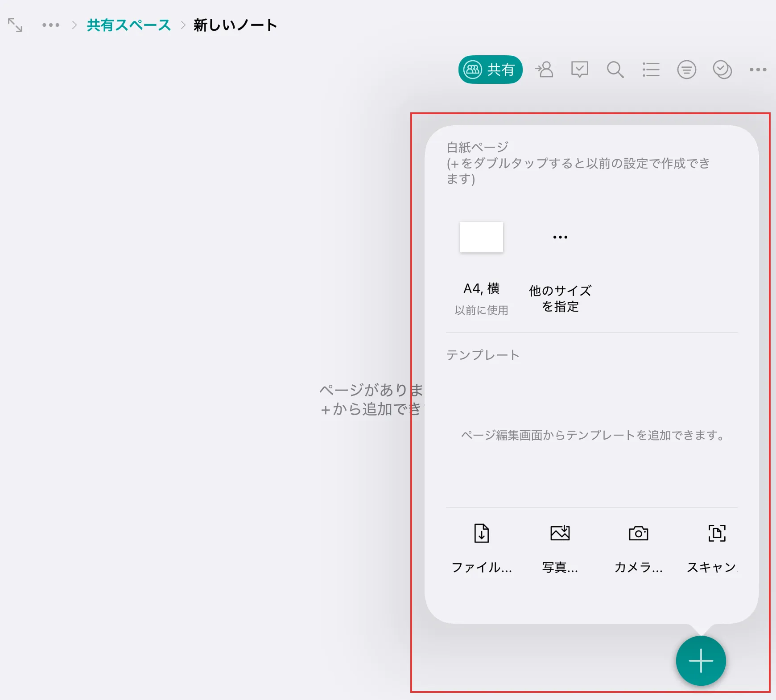Tap the search icon to find notes

[x=615, y=69]
